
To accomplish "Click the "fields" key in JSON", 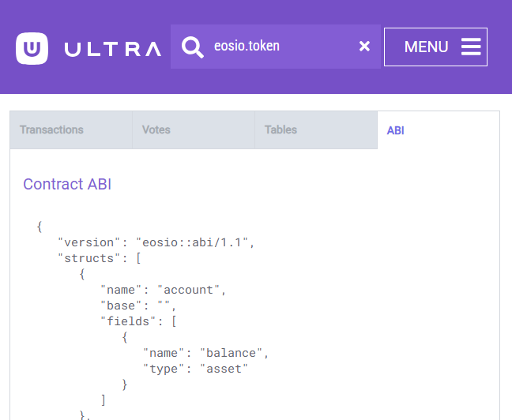I will click(128, 321).
